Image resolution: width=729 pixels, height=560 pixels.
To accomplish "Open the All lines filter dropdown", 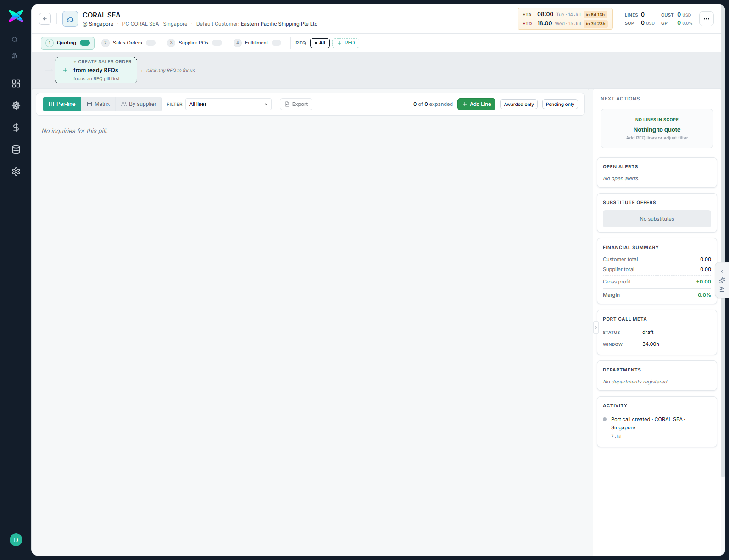I will coord(228,104).
